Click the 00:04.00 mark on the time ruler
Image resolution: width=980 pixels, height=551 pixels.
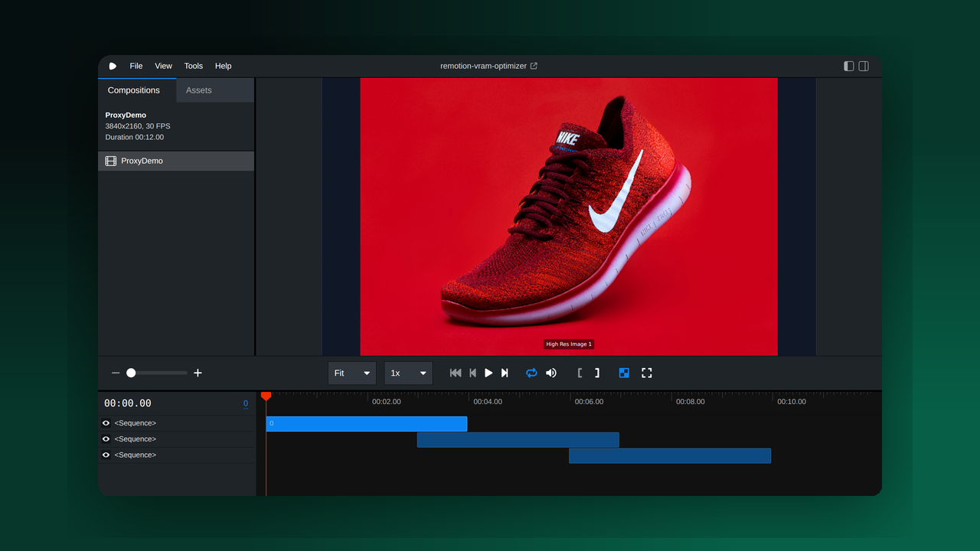click(x=488, y=402)
